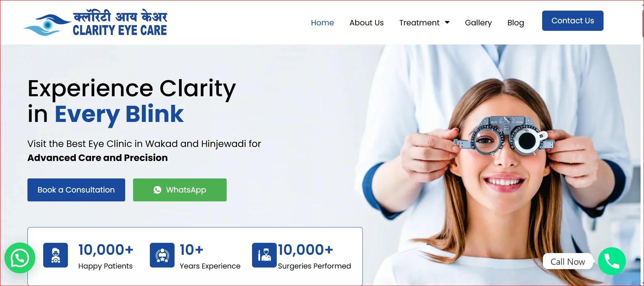Click the page vertical scrollbar
Screen dimensions: 644x286
pos(642,143)
